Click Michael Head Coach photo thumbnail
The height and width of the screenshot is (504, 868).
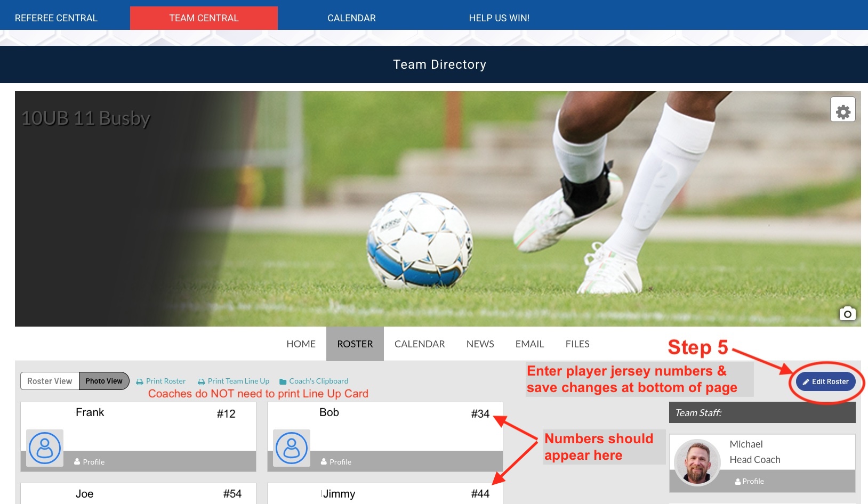point(697,462)
